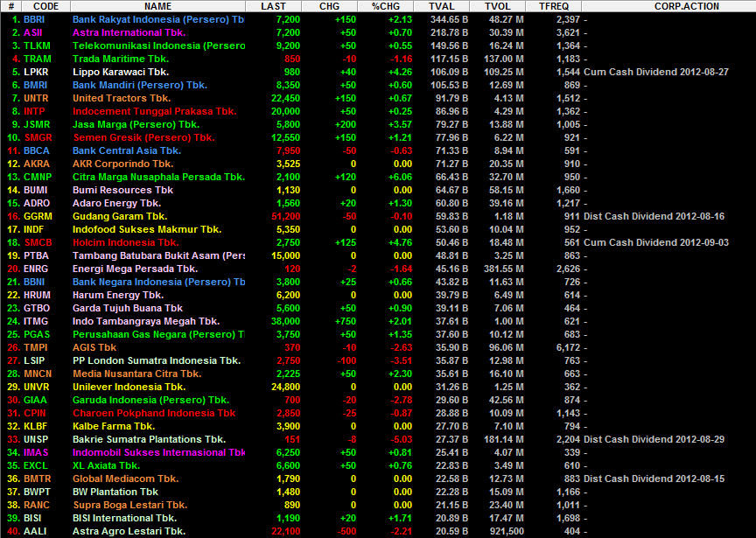Select stock code TRAM

click(37, 59)
